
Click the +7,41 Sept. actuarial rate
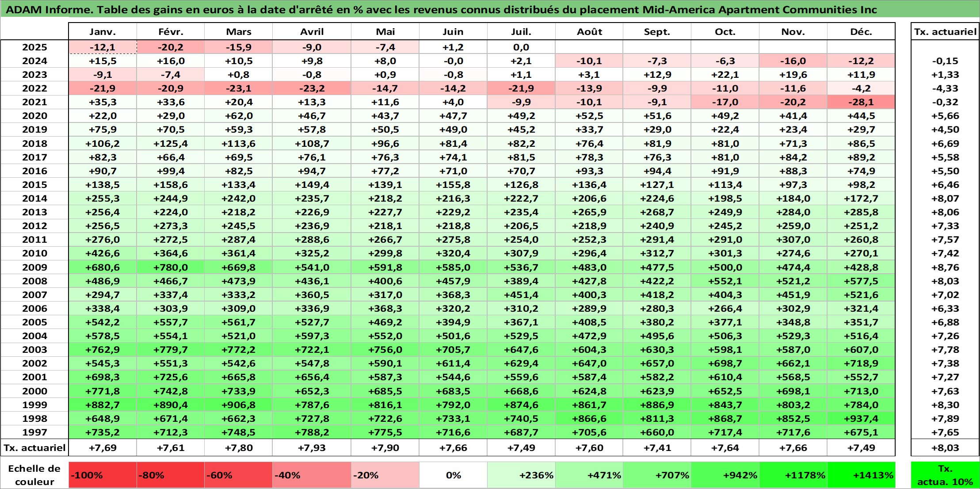tap(657, 447)
